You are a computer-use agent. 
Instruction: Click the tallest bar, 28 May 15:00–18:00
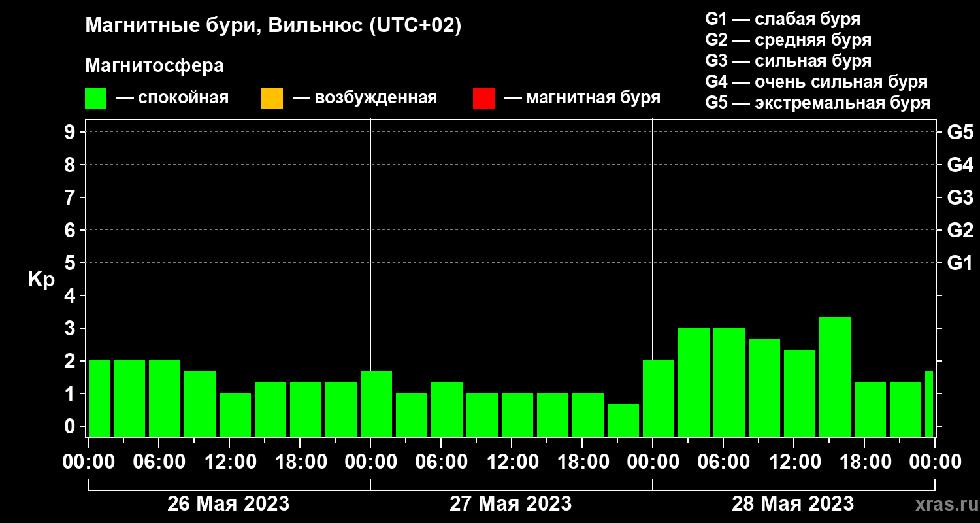835,377
